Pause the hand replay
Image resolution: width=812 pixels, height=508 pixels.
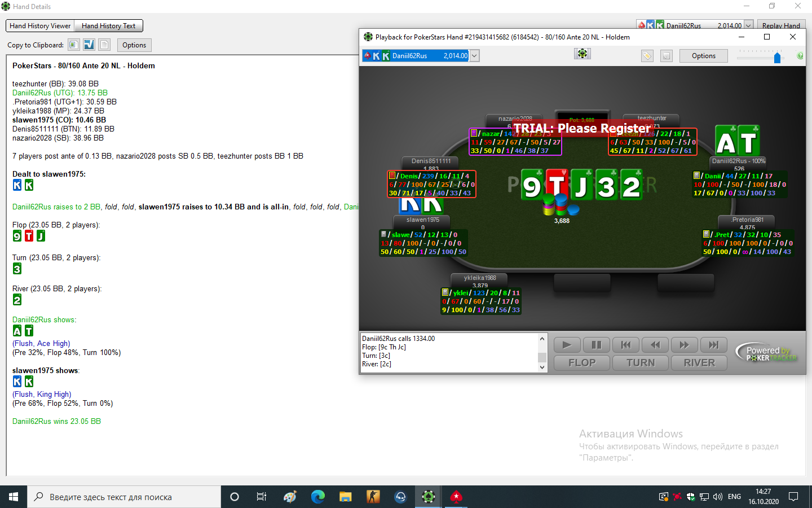pos(597,345)
